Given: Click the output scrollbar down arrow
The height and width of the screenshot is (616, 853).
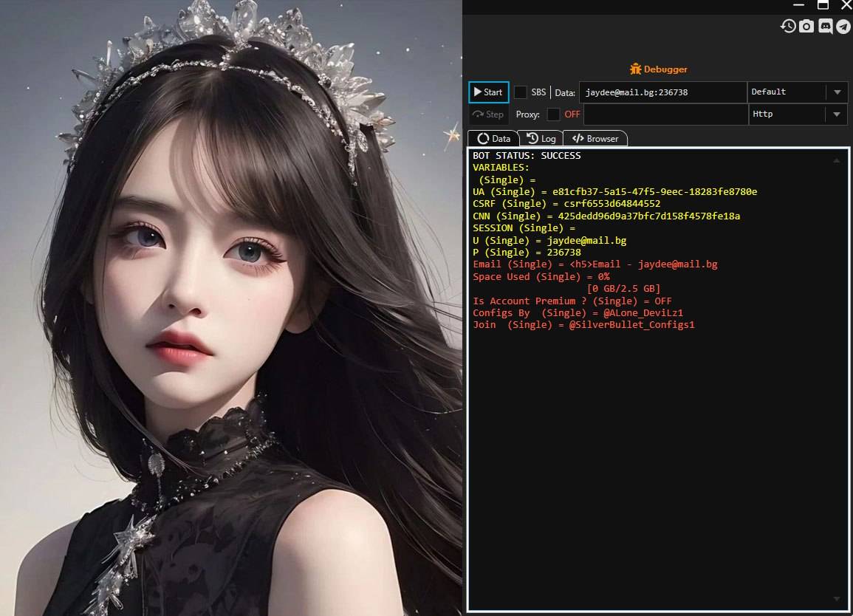Looking at the screenshot, I should (836, 598).
